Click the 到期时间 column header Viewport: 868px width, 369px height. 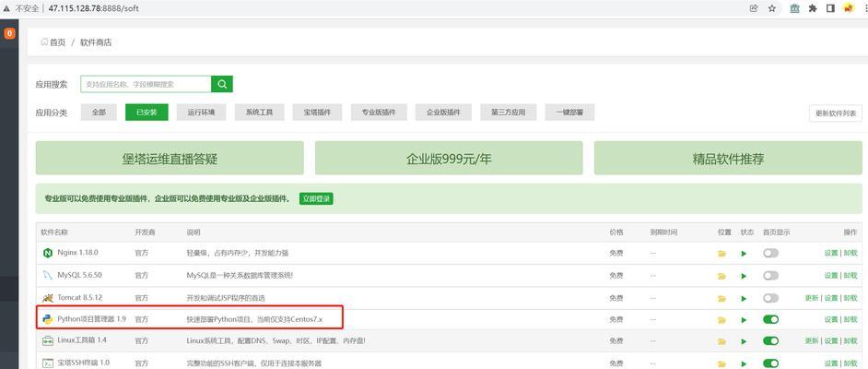tap(663, 232)
